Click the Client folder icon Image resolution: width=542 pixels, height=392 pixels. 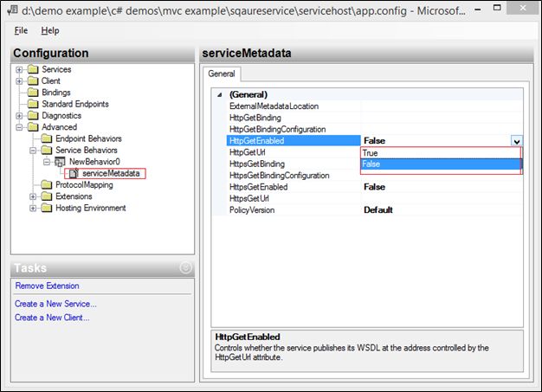coord(33,81)
